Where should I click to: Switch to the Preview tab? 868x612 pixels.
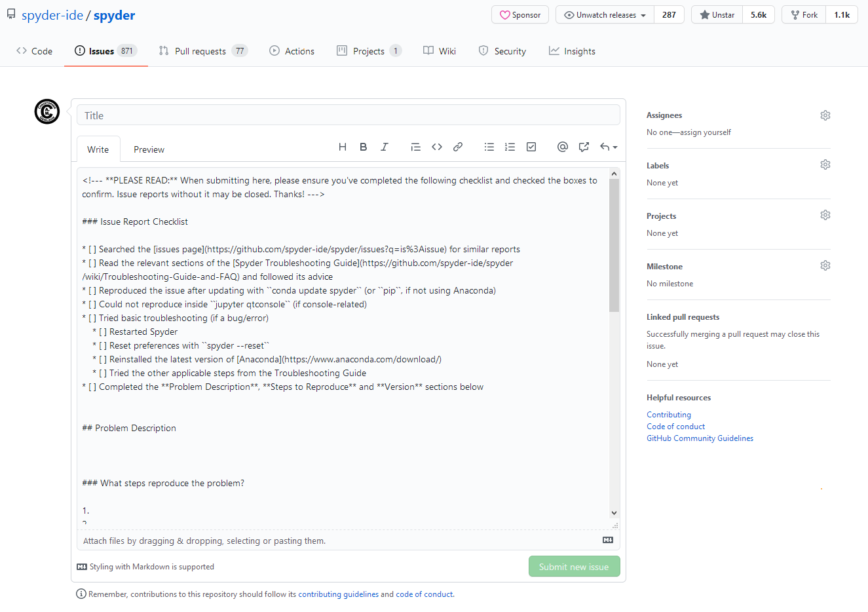coord(148,149)
